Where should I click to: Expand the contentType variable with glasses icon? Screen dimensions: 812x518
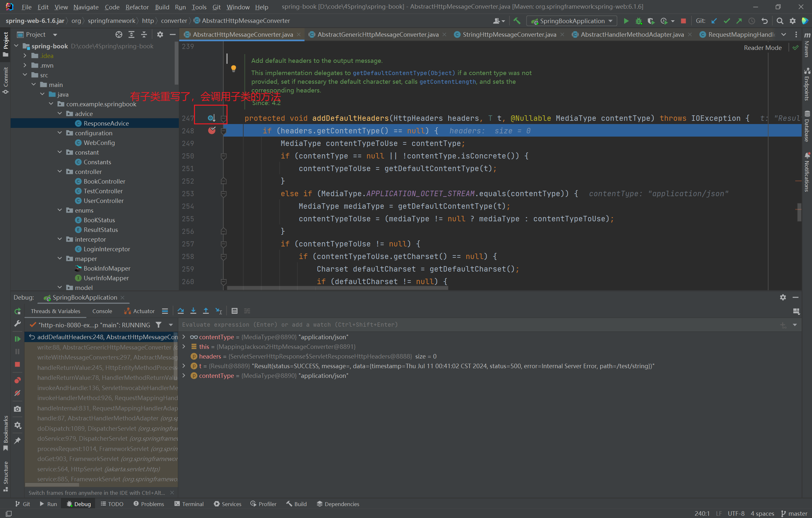pos(184,337)
